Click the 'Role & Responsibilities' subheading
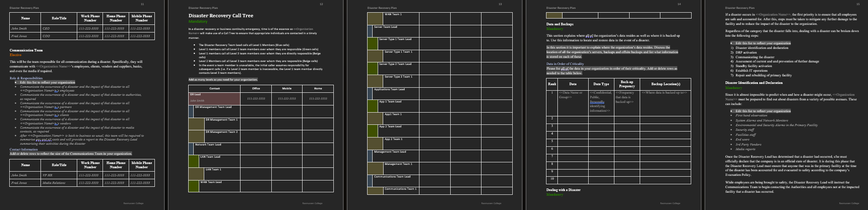The image size is (868, 210). (26, 78)
